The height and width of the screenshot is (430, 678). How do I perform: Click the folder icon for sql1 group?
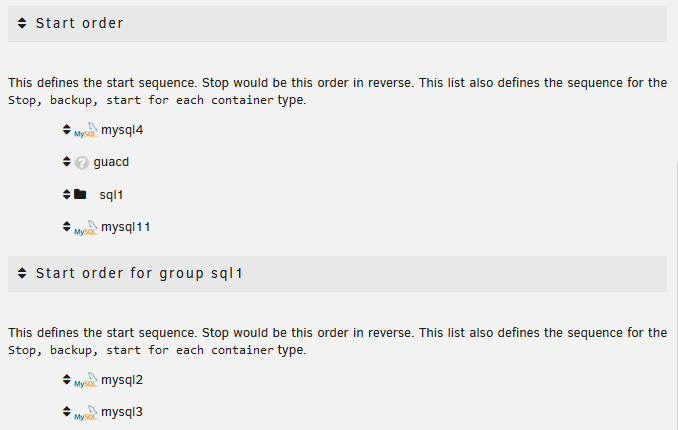coord(80,194)
